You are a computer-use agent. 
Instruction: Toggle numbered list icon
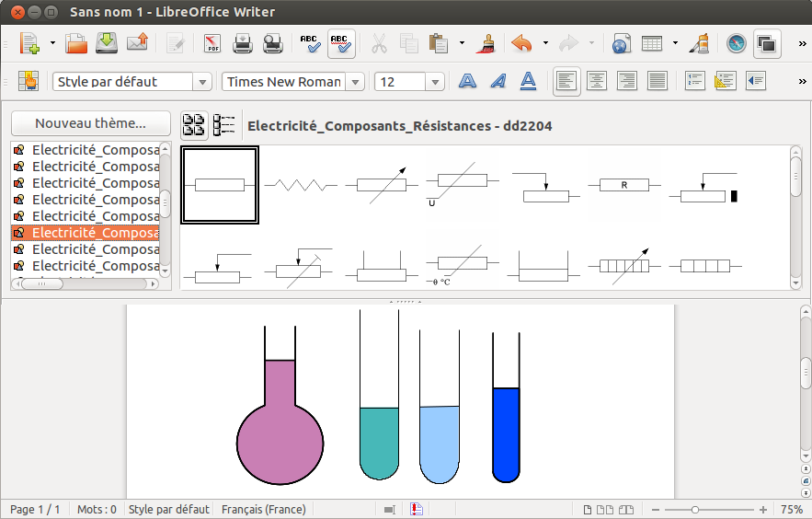tap(694, 81)
